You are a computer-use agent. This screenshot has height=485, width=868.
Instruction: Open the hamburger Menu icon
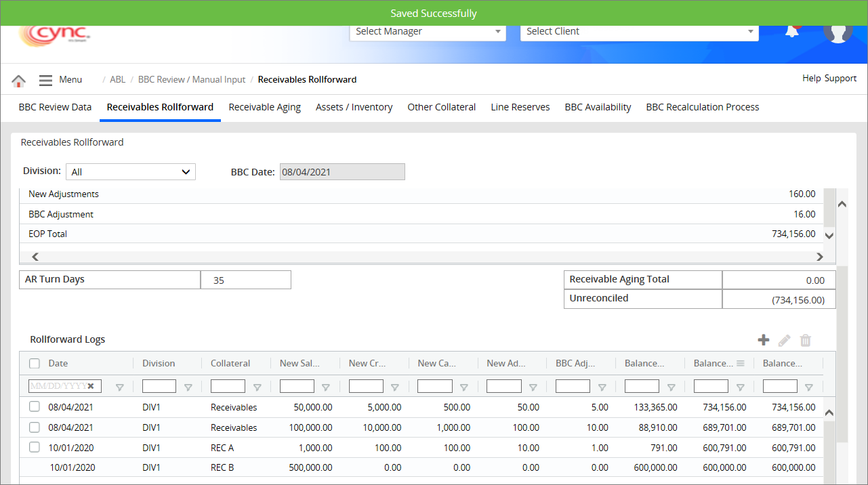45,80
